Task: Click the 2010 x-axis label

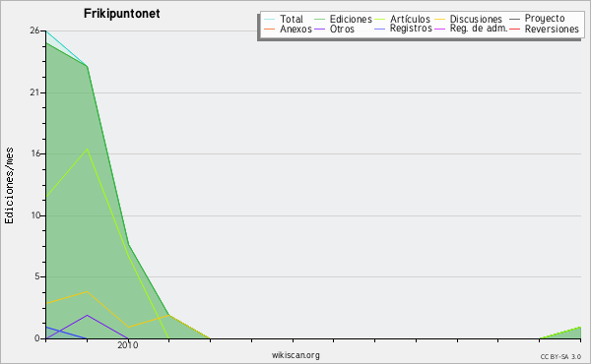Action: (x=128, y=344)
